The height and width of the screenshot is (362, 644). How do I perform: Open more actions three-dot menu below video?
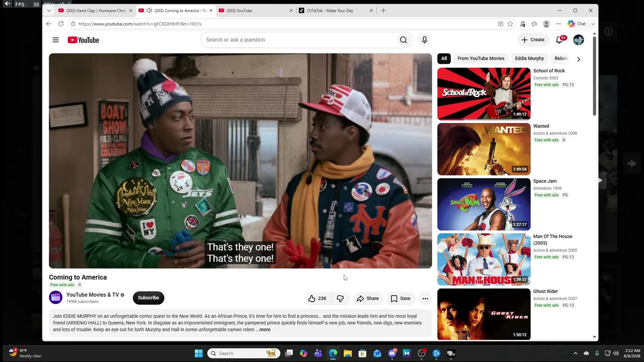pos(425,299)
